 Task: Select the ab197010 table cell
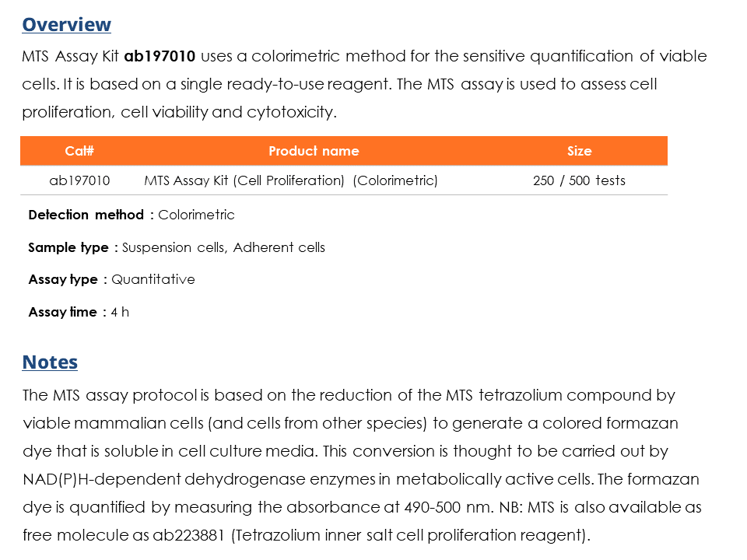point(79,180)
